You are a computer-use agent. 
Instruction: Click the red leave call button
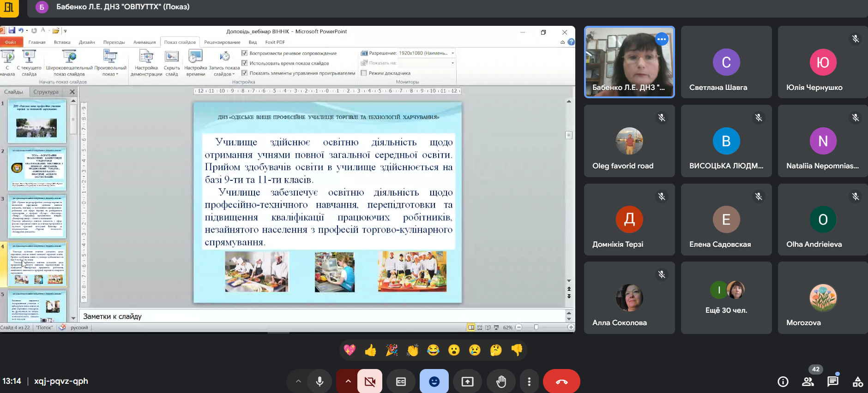(561, 381)
